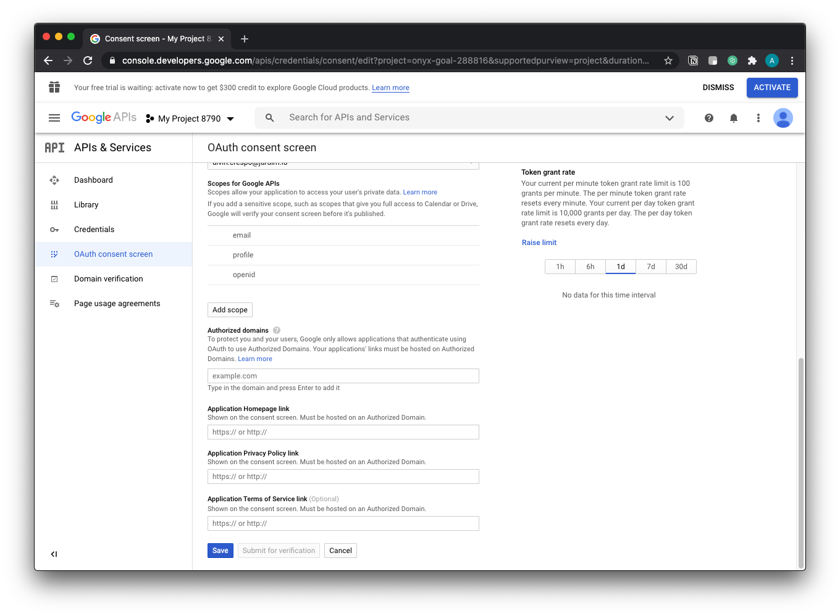The height and width of the screenshot is (616, 840).
Task: Open the notifications bell
Action: (734, 118)
